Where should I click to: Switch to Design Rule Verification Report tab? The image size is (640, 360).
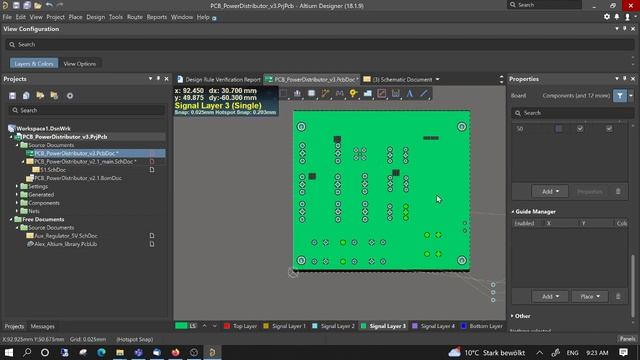219,79
